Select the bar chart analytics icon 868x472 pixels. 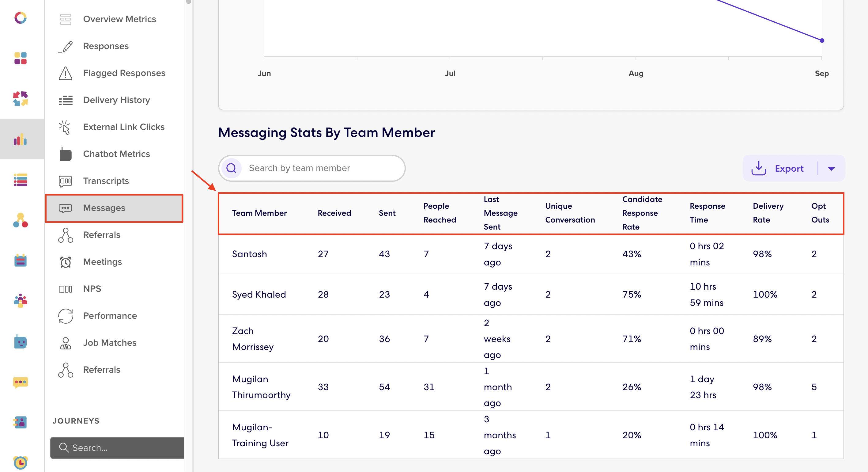tap(20, 139)
